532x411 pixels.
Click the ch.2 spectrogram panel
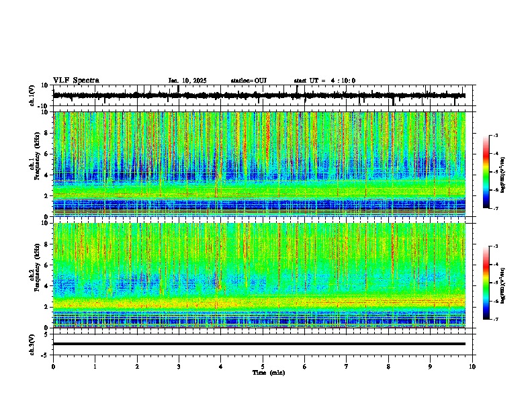(259, 275)
